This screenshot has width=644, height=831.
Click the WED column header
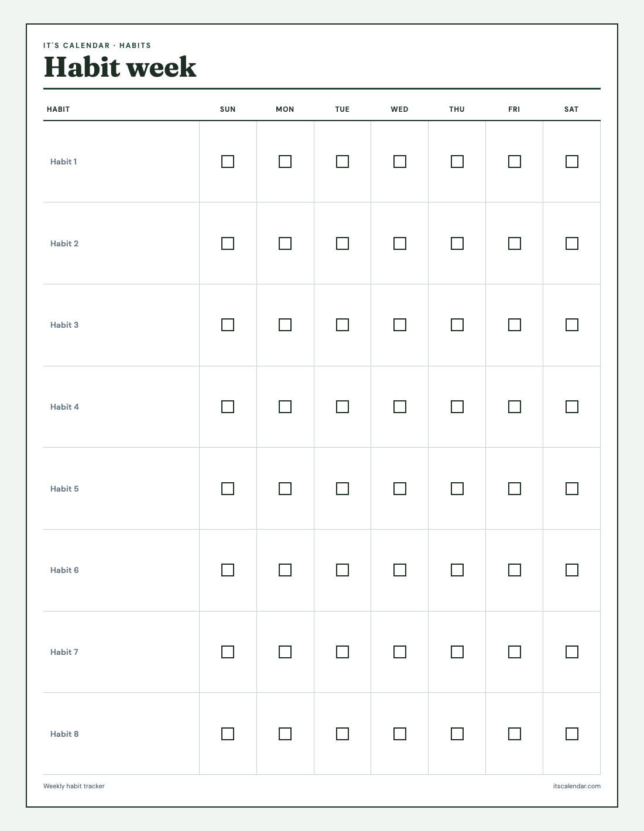coord(400,109)
